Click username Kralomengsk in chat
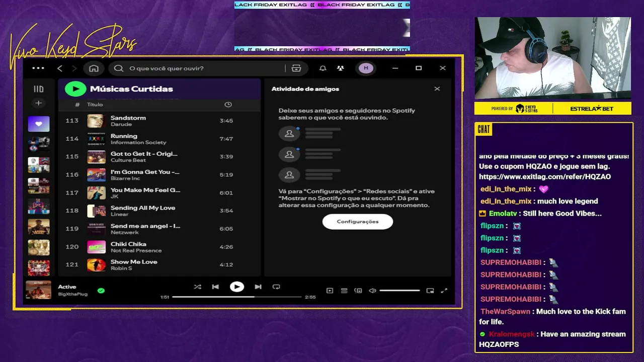Viewport: 644px width, 362px height. click(x=513, y=334)
